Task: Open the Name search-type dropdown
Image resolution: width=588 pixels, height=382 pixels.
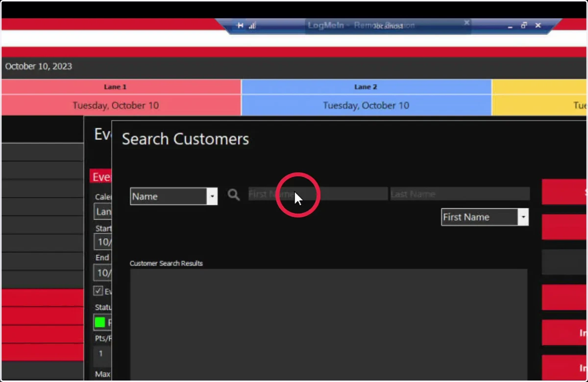Action: click(x=212, y=196)
